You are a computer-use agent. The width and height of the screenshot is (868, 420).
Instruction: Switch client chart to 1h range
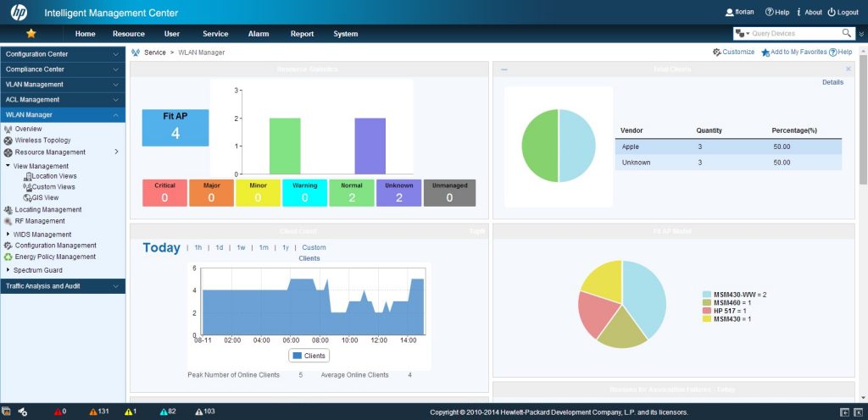(198, 247)
